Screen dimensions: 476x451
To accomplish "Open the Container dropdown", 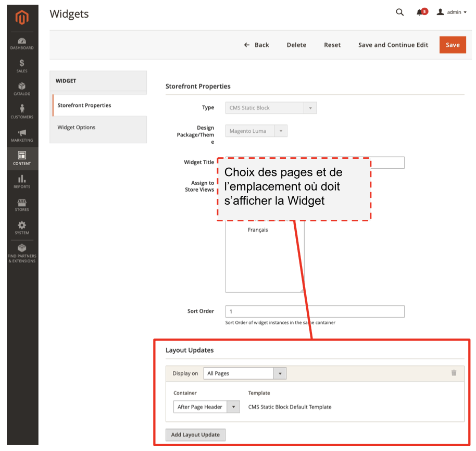I will [207, 407].
